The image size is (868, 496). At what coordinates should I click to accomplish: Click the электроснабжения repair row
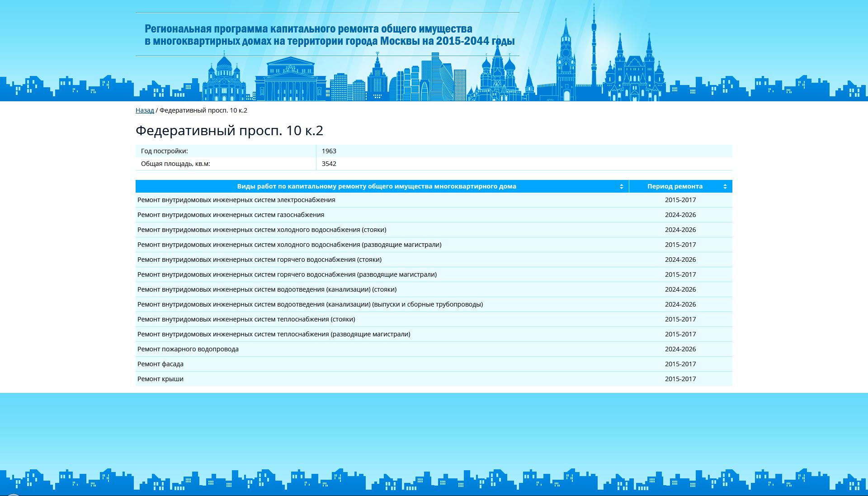click(x=236, y=200)
